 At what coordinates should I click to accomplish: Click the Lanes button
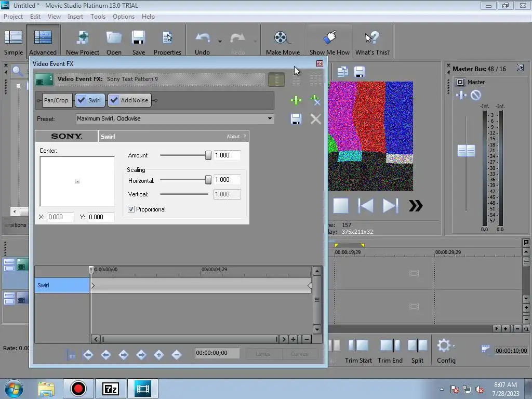[263, 354]
